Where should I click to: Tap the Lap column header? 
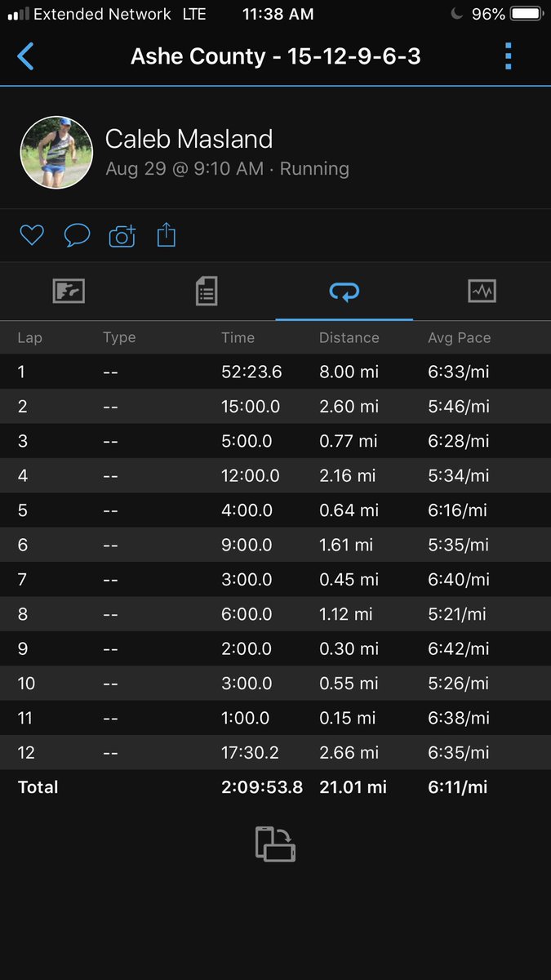[x=29, y=337]
